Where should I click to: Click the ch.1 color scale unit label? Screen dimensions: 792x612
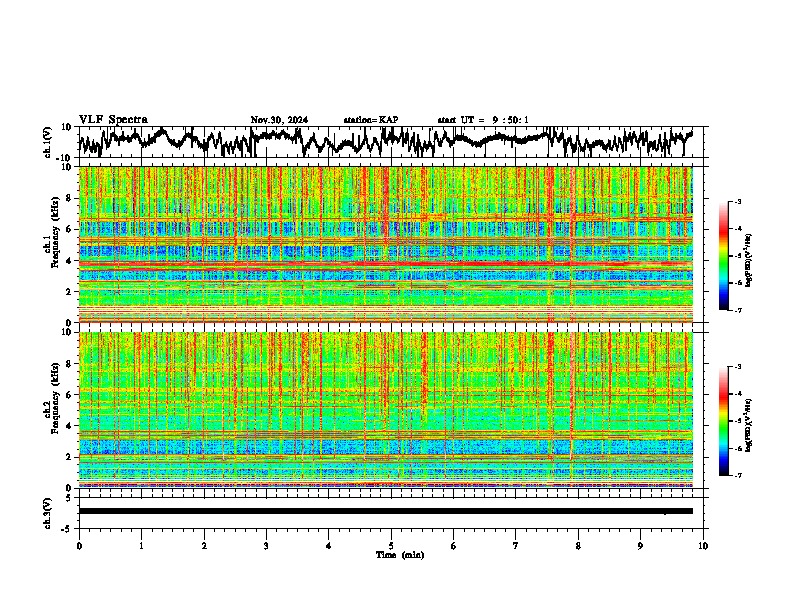coord(749,261)
